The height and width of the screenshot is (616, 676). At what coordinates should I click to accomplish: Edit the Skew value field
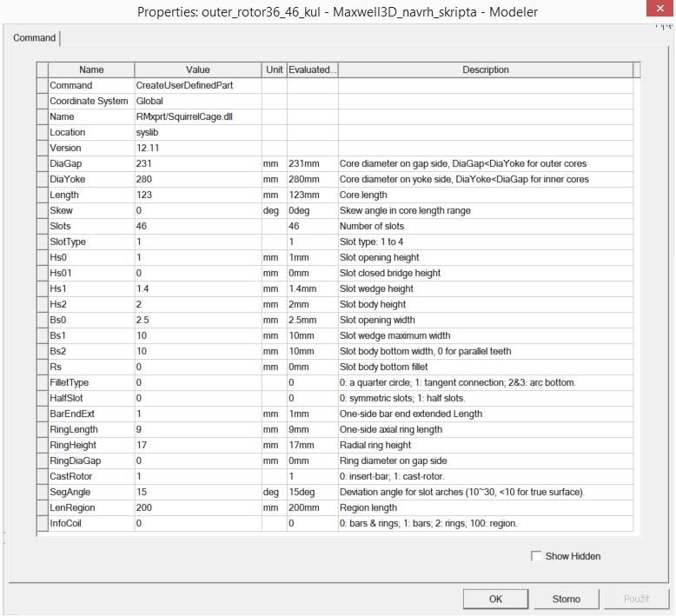198,211
